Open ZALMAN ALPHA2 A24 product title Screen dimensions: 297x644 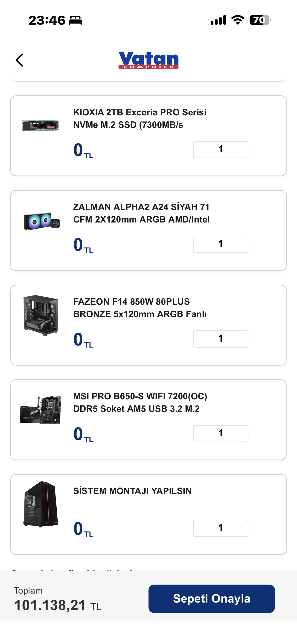pyautogui.click(x=141, y=213)
